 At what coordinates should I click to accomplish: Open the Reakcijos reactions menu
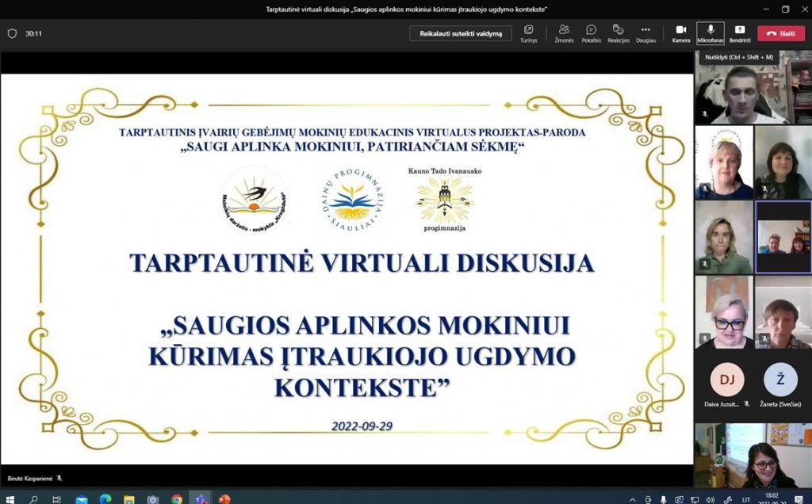[619, 33]
